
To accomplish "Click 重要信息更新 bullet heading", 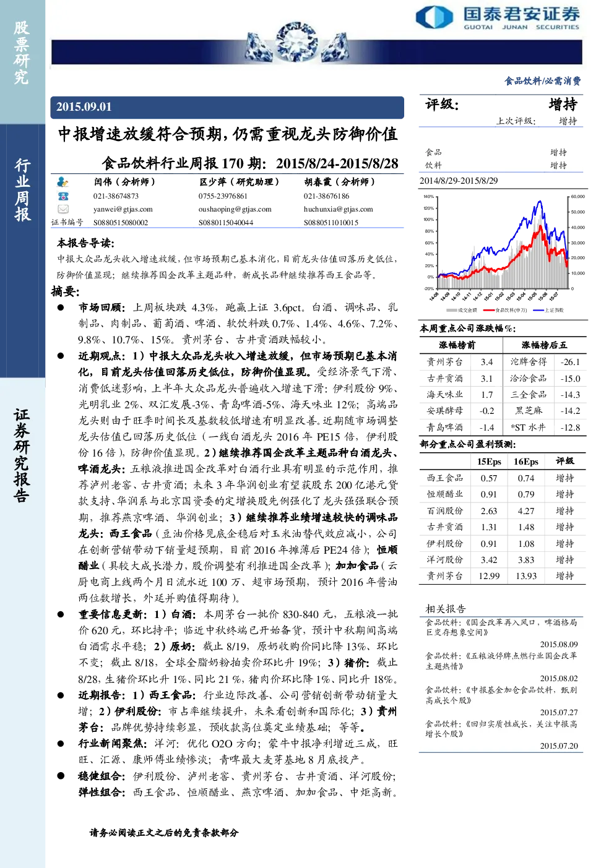I will (113, 614).
